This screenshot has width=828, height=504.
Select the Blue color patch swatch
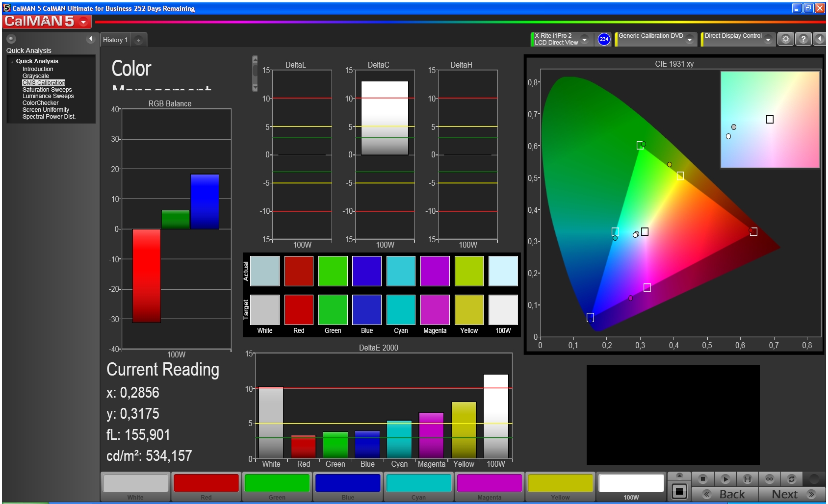[x=348, y=483]
